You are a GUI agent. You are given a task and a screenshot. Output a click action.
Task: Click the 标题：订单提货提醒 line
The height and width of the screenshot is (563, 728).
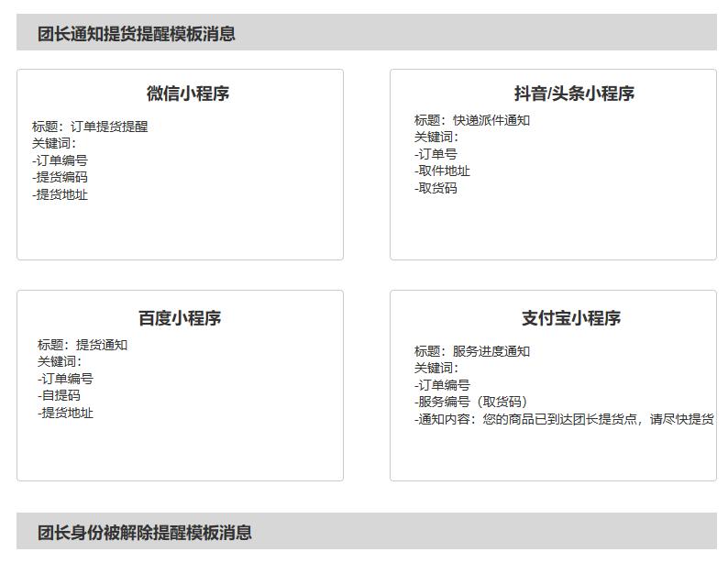click(x=90, y=127)
